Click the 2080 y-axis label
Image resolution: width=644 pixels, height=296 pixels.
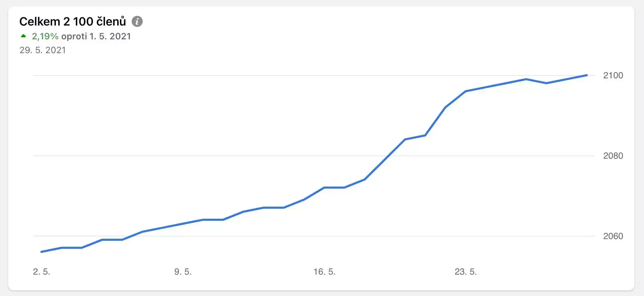click(x=613, y=156)
